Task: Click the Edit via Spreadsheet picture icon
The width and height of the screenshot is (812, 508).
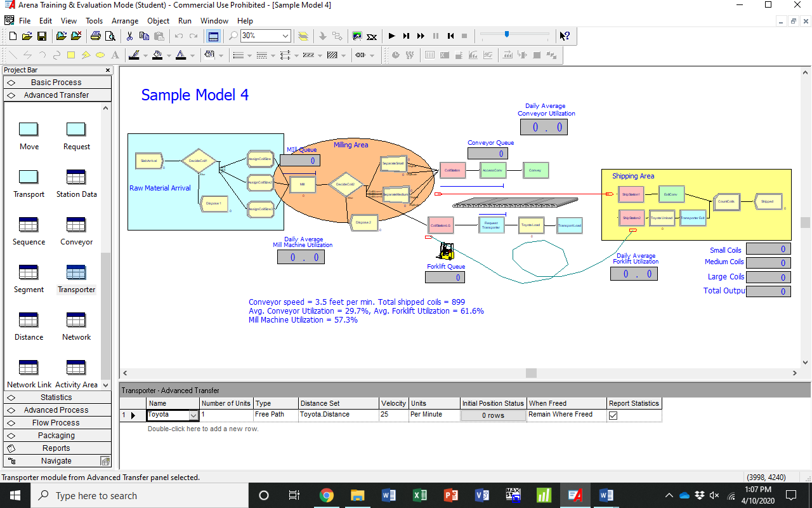Action: [x=357, y=36]
